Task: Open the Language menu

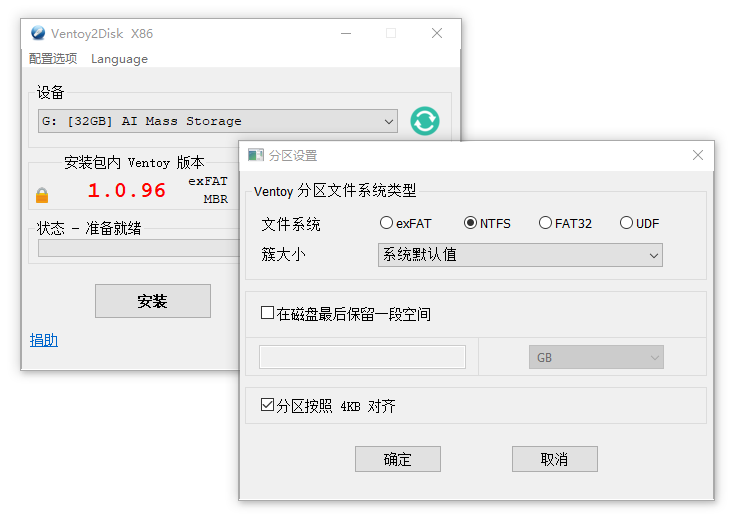Action: click(x=119, y=59)
